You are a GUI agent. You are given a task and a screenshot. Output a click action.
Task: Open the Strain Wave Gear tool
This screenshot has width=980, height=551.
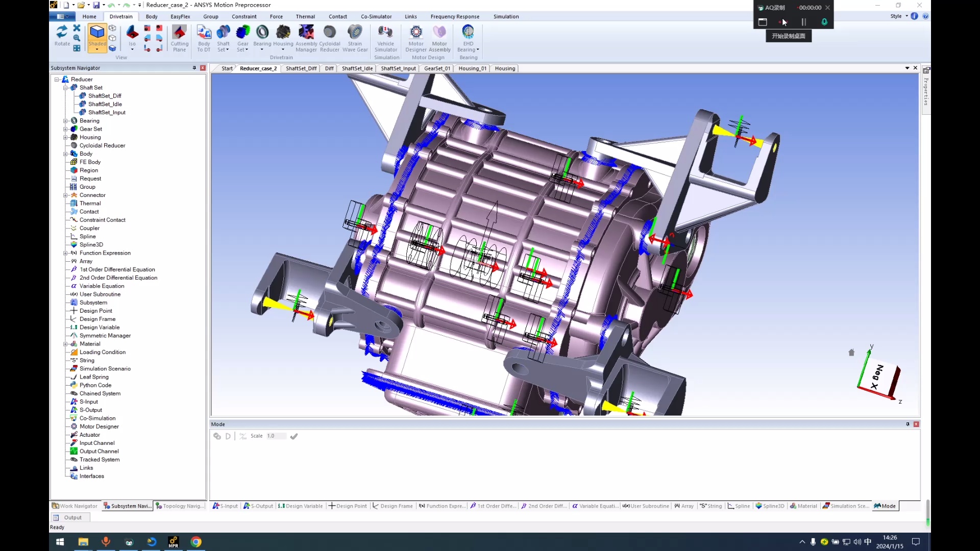pyautogui.click(x=355, y=38)
